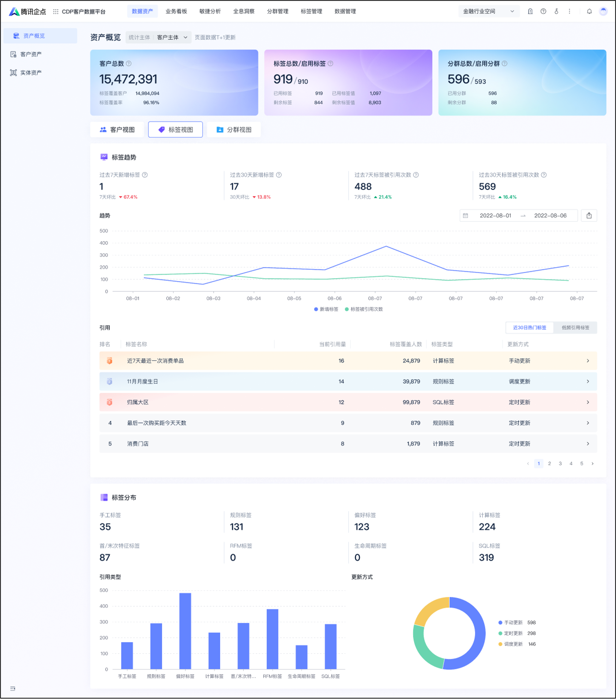Export the trend chart with share icon
616x699 pixels.
589,216
